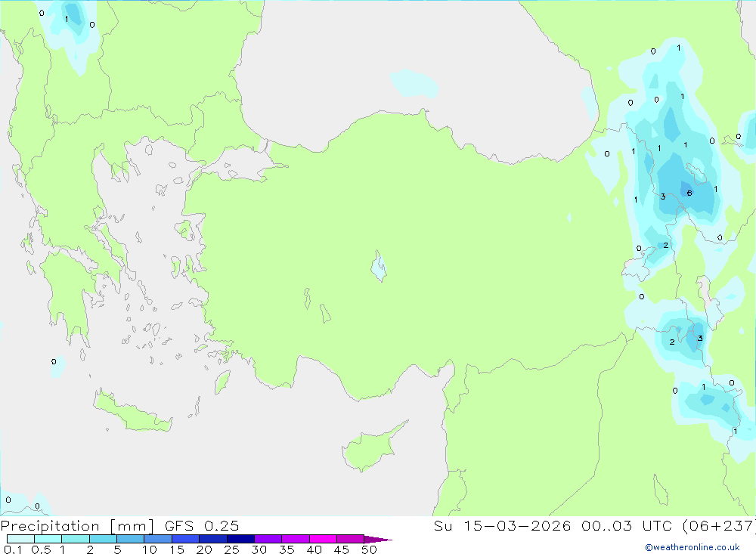Viewport: 756px width, 554px height.
Task: Click the 1–2 mm legend color swatch
Action: (75, 539)
